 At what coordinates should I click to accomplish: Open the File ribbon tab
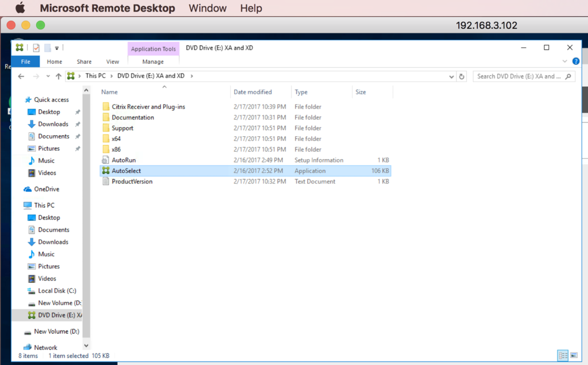pos(25,62)
